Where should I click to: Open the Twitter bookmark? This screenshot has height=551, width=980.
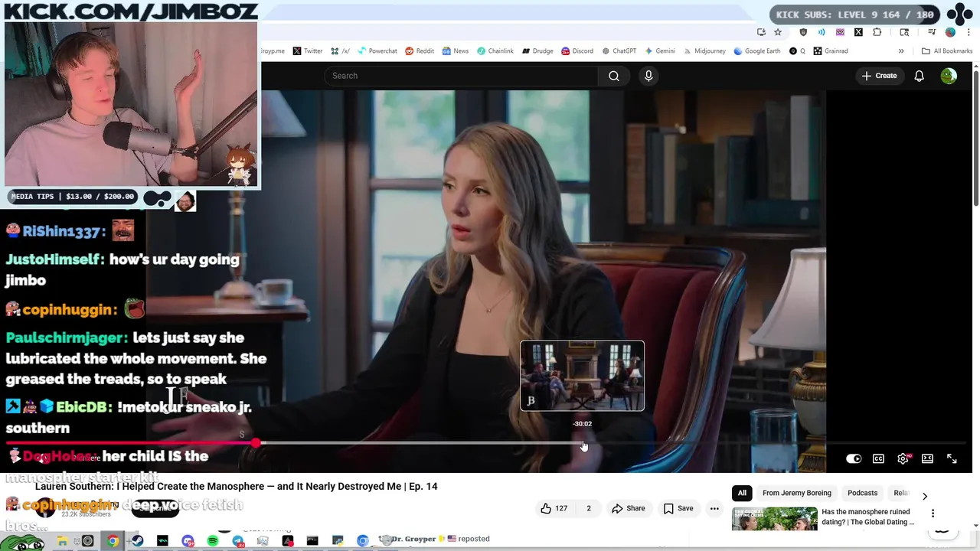[307, 51]
